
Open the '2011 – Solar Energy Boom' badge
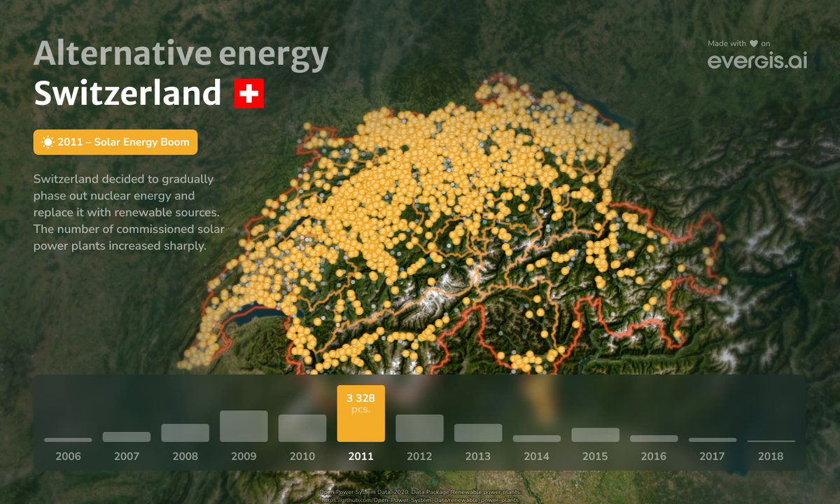click(115, 141)
